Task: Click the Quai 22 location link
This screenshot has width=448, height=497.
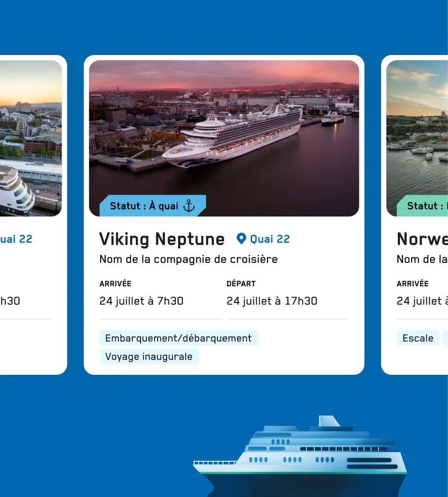Action: click(x=263, y=239)
